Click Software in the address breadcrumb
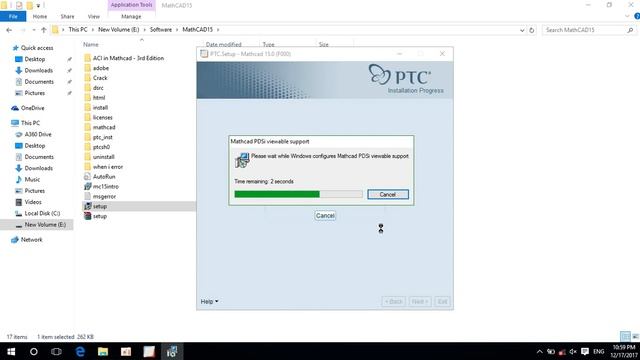The image size is (640, 360). (161, 30)
